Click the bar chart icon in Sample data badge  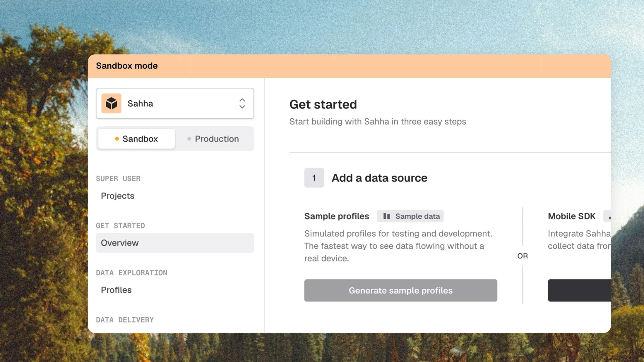pyautogui.click(x=387, y=216)
